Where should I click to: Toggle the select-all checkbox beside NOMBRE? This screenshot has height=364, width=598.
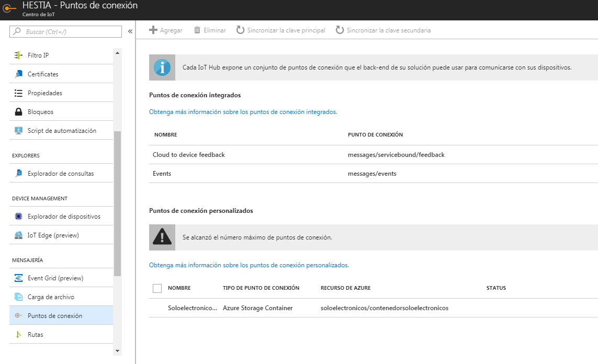(157, 288)
